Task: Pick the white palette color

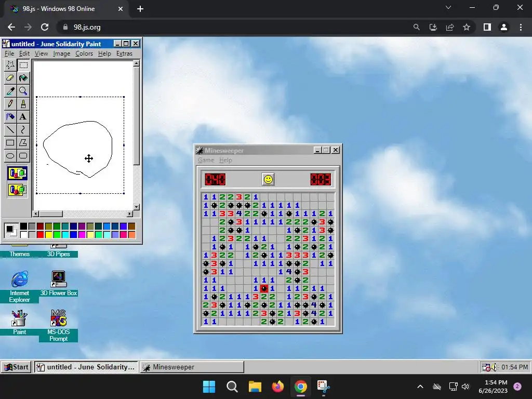Action: 23,234
